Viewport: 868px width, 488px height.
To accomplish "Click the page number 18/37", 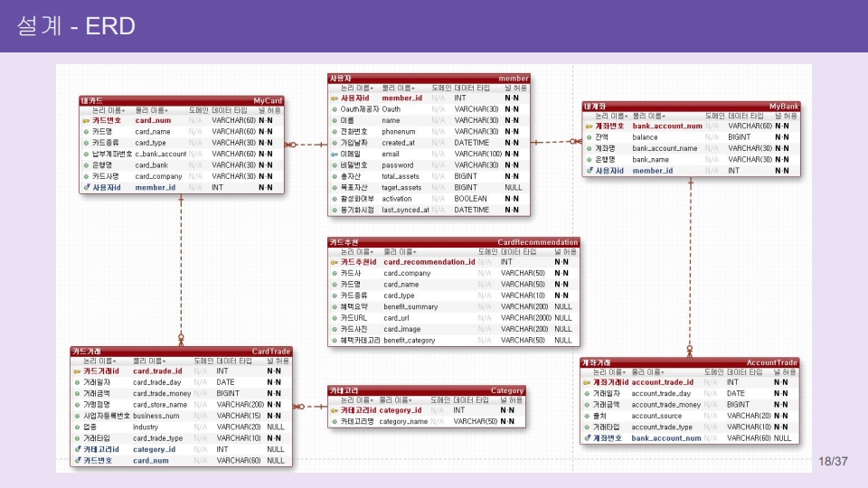I will (833, 461).
